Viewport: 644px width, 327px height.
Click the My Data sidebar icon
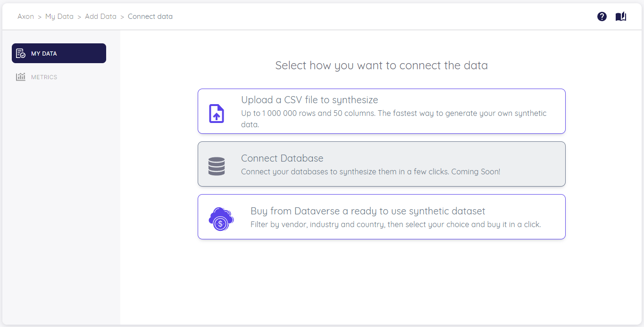(x=21, y=53)
